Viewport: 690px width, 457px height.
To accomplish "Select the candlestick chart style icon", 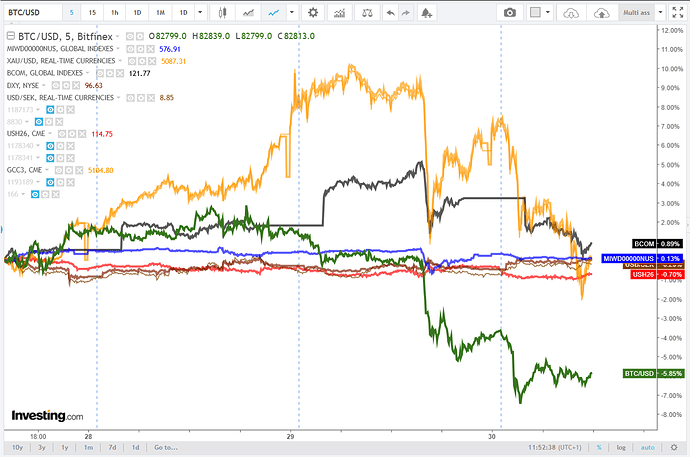I will 222,13.
